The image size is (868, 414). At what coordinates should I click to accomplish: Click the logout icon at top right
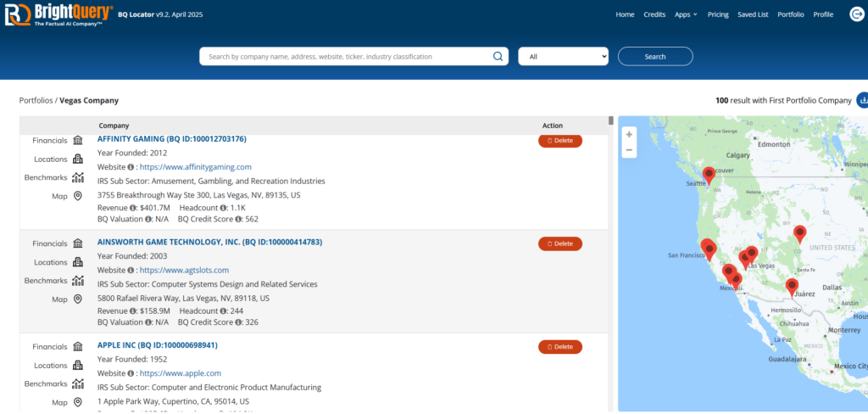[856, 14]
